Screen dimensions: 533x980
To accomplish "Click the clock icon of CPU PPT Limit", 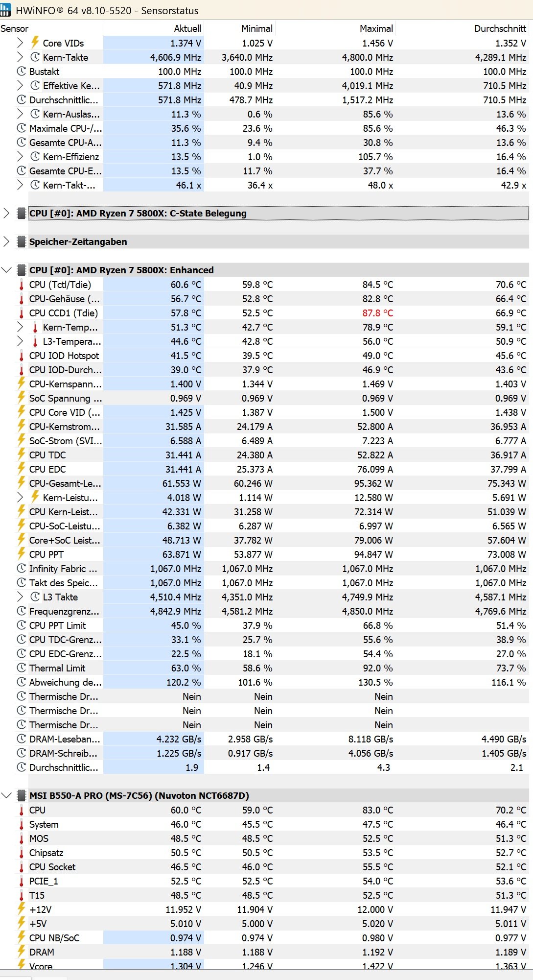I will (x=21, y=625).
